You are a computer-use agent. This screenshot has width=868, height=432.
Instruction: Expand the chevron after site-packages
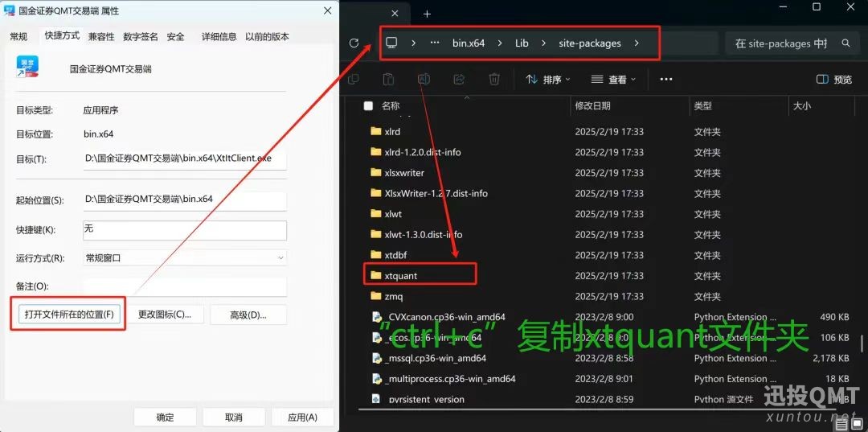(x=637, y=43)
